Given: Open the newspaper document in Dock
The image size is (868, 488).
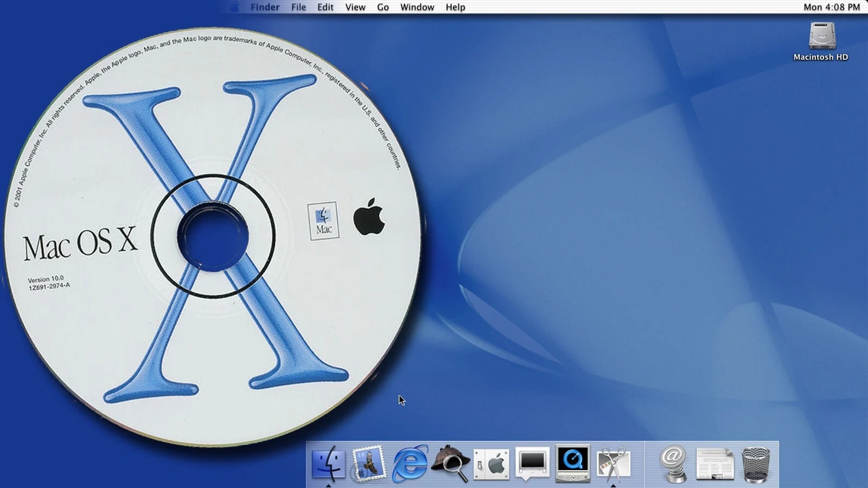Looking at the screenshot, I should pyautogui.click(x=714, y=464).
